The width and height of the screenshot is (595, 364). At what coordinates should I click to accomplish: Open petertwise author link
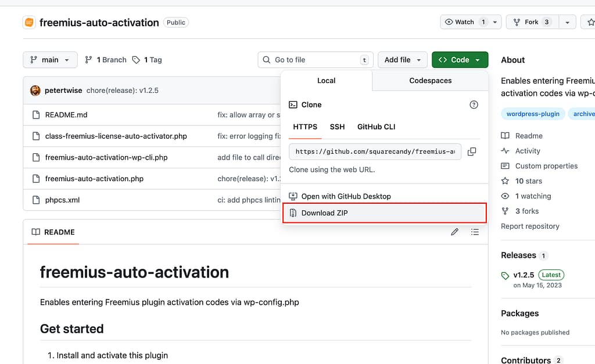(63, 90)
